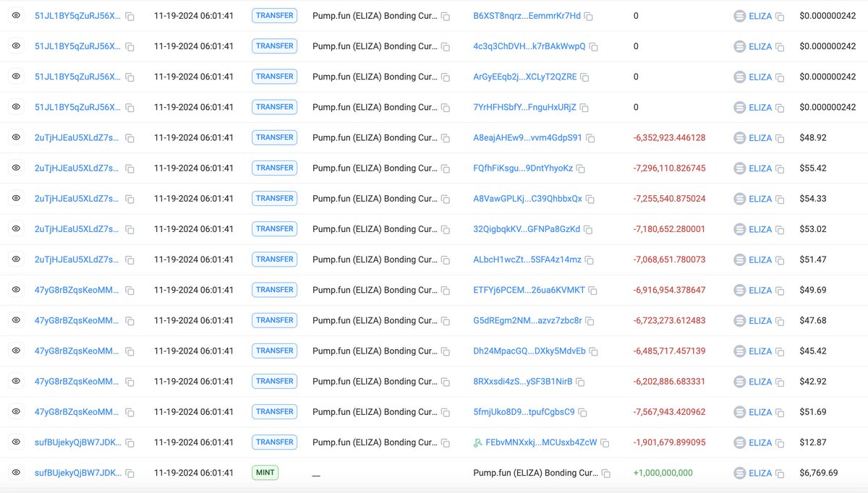Copy the 8RXxsdi4zS...ySF3B1NirB address

[x=580, y=382]
